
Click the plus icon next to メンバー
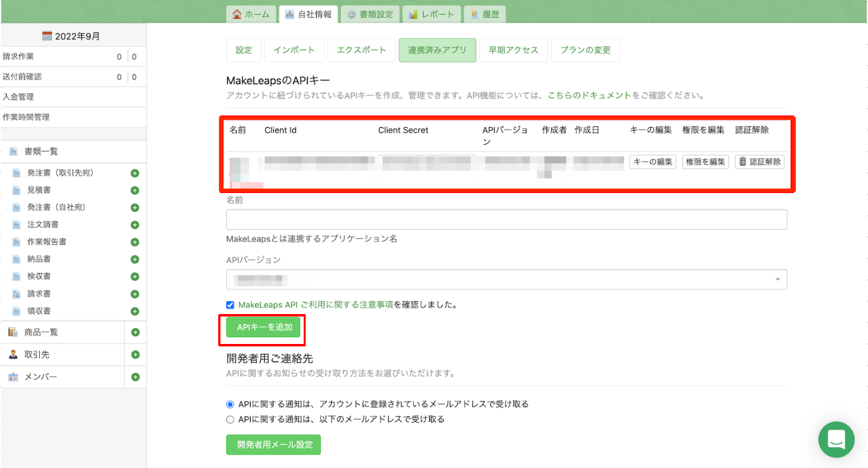point(135,377)
